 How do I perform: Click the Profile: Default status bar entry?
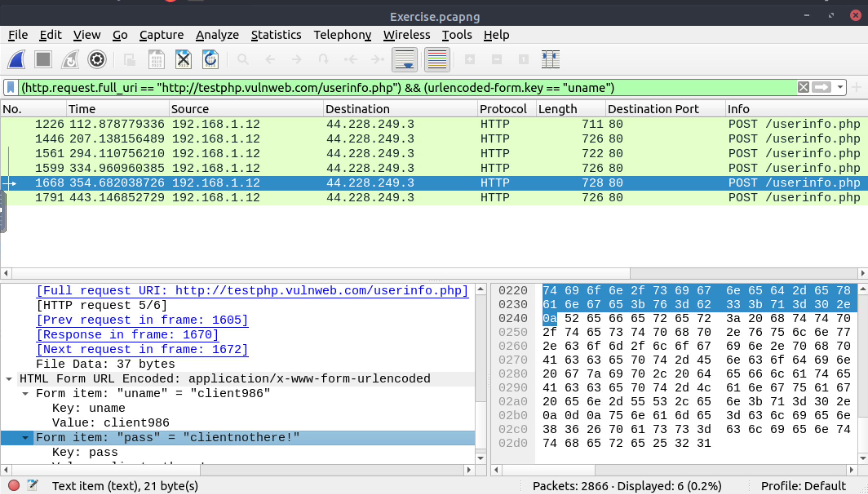pyautogui.click(x=804, y=486)
